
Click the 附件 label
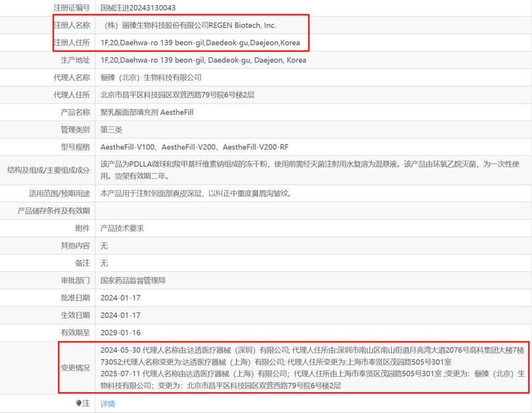[82, 228]
